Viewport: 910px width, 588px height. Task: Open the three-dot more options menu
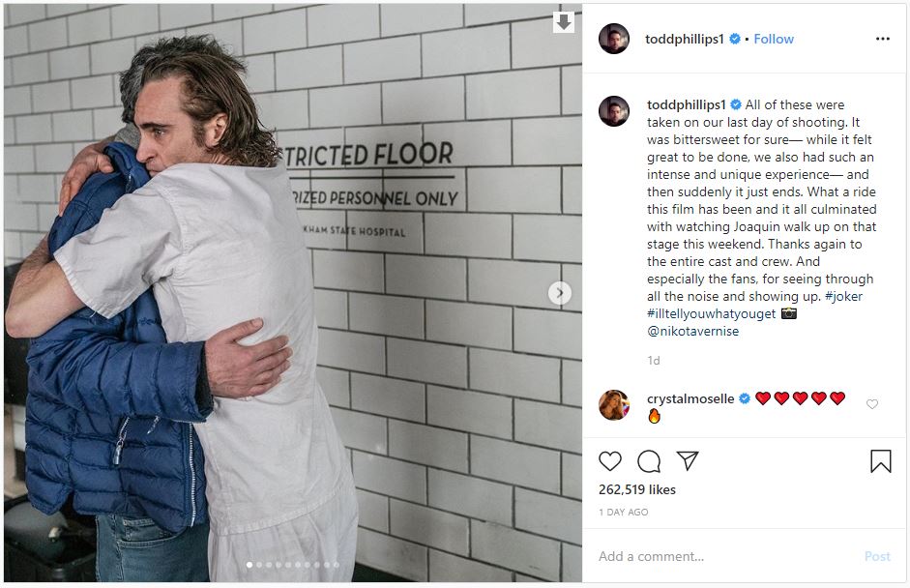tap(883, 39)
